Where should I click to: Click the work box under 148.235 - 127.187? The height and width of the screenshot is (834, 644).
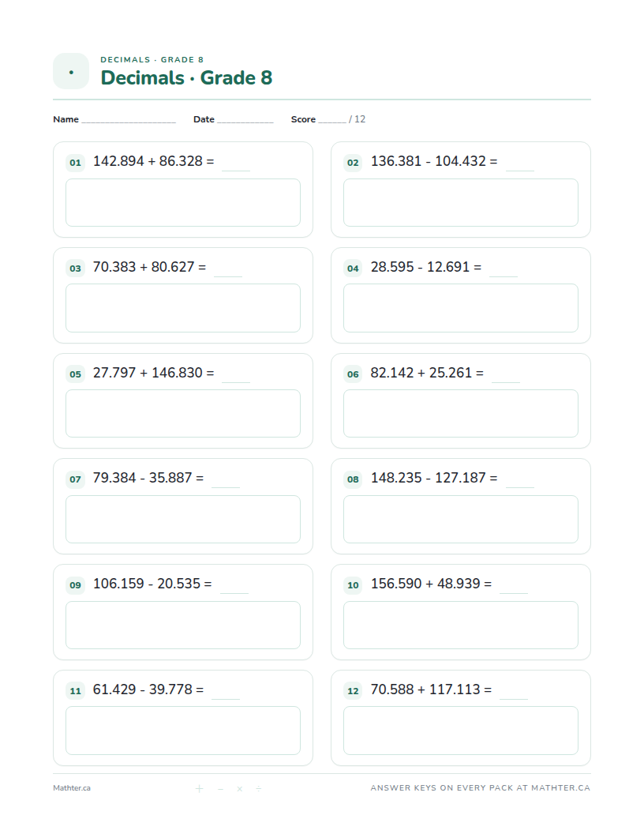click(461, 519)
